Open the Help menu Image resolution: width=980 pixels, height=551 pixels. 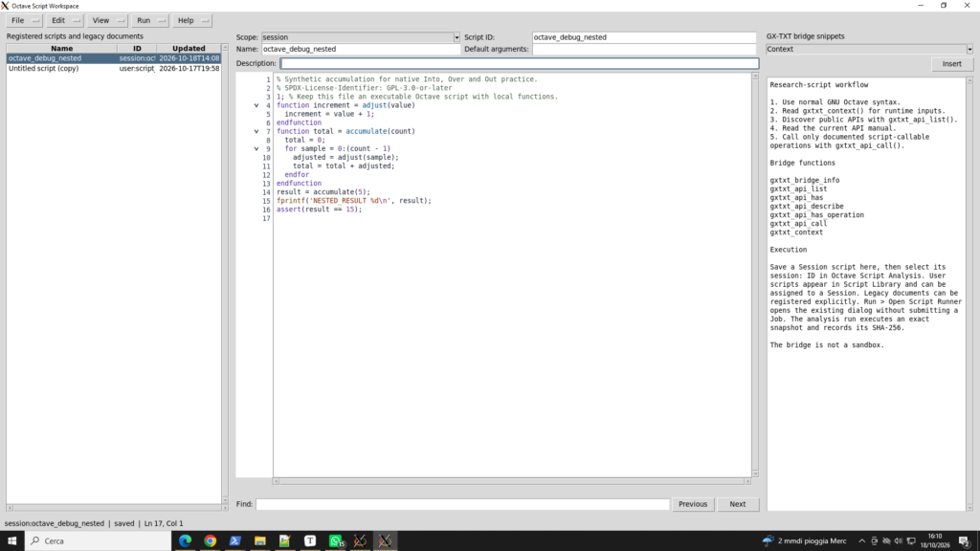pos(191,21)
